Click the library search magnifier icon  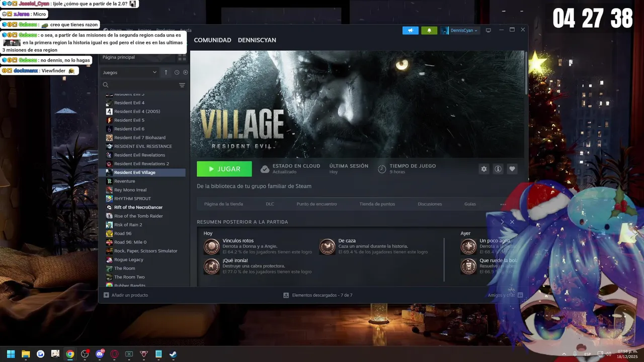pos(106,85)
